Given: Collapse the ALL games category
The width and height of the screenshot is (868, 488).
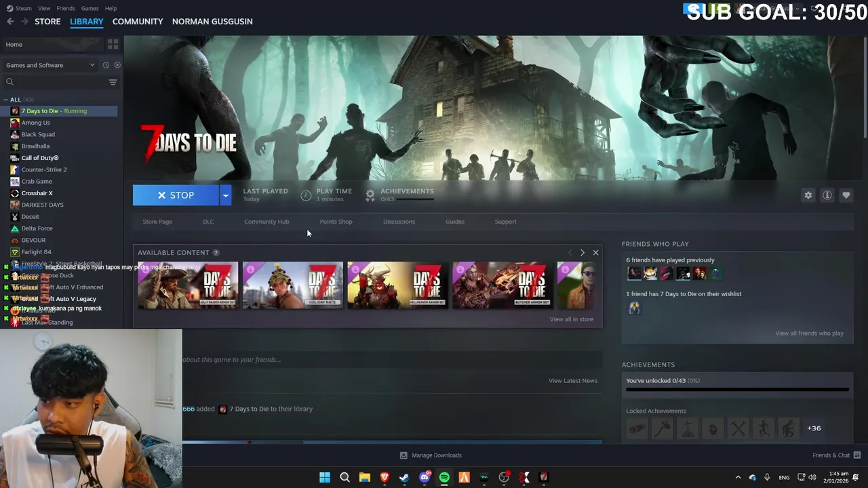Looking at the screenshot, I should pyautogui.click(x=6, y=100).
